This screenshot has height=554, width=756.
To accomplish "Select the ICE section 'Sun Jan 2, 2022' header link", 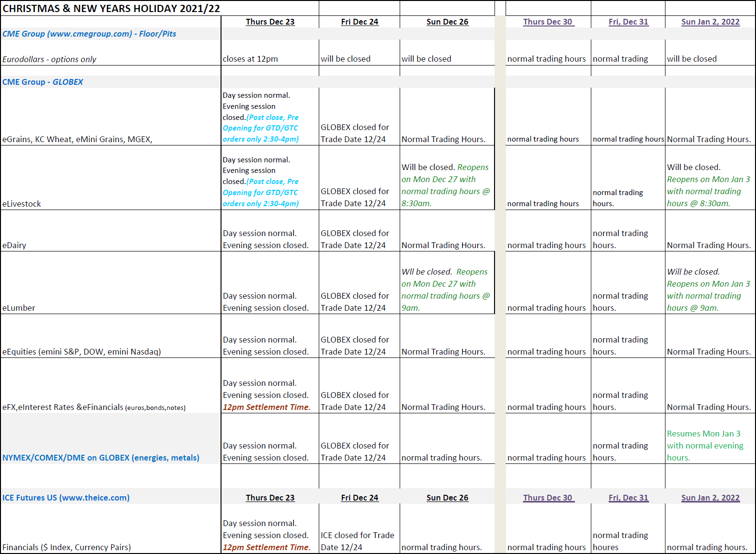I will point(710,498).
